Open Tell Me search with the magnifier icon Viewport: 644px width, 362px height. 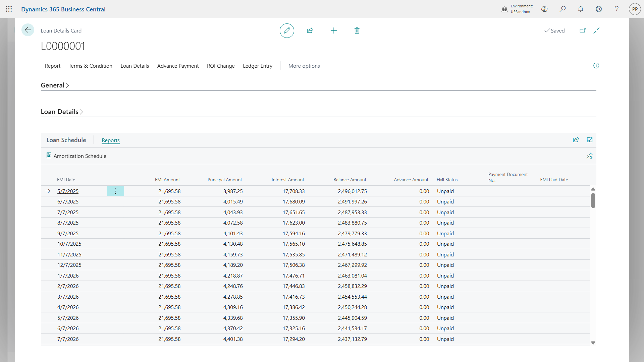(562, 9)
